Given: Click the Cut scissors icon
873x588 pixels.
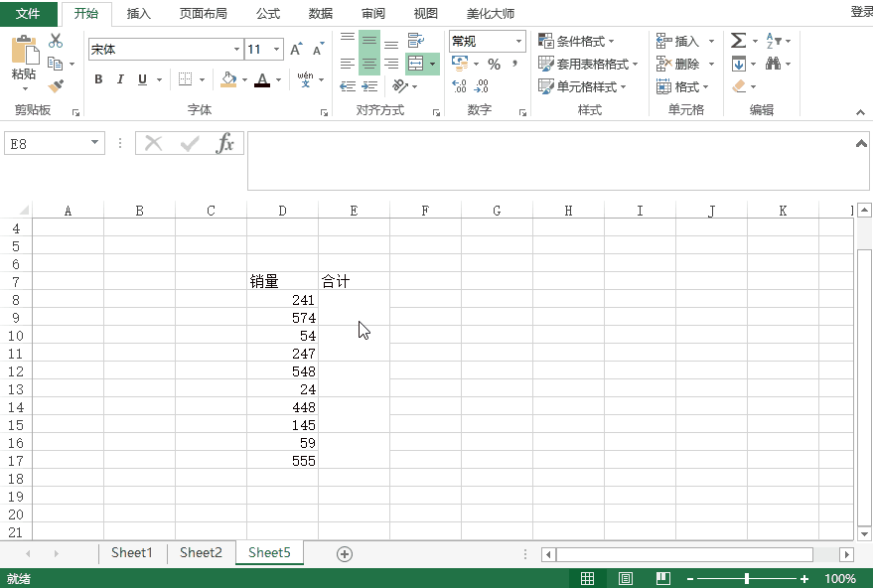Looking at the screenshot, I should (56, 41).
